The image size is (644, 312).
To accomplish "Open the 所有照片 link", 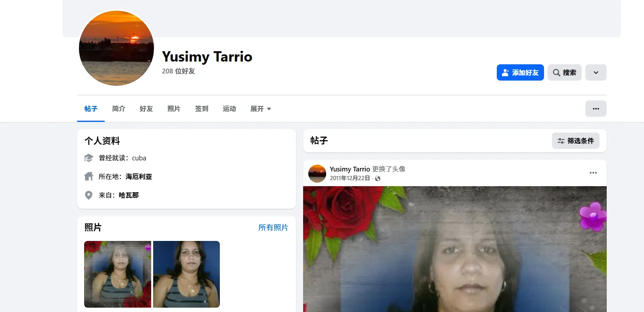I will (273, 227).
